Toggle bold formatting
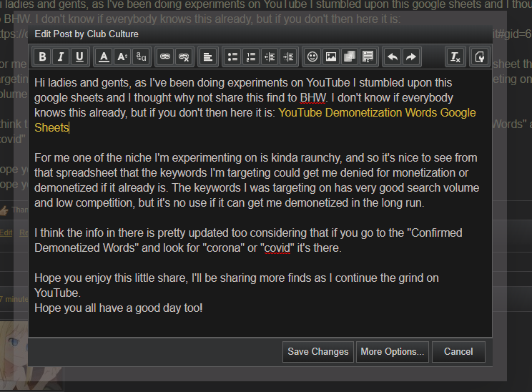Viewport: 532px width, 392px height. click(x=42, y=57)
